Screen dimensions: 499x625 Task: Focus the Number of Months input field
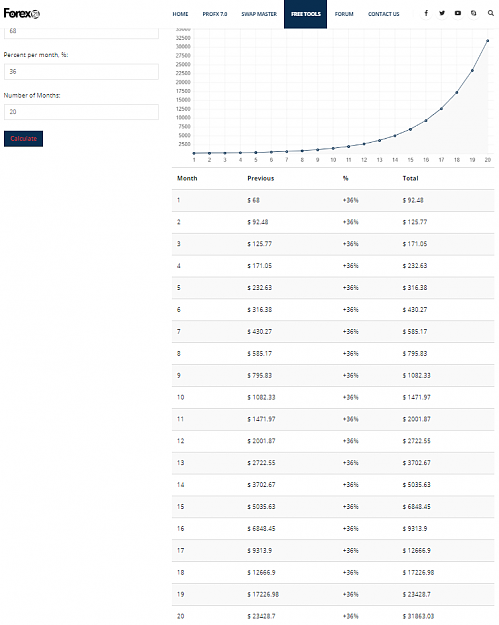(x=81, y=112)
